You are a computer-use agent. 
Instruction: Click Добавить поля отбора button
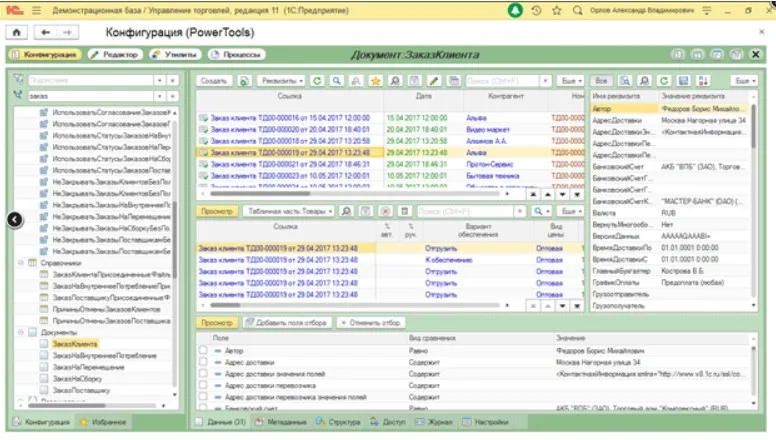(287, 323)
